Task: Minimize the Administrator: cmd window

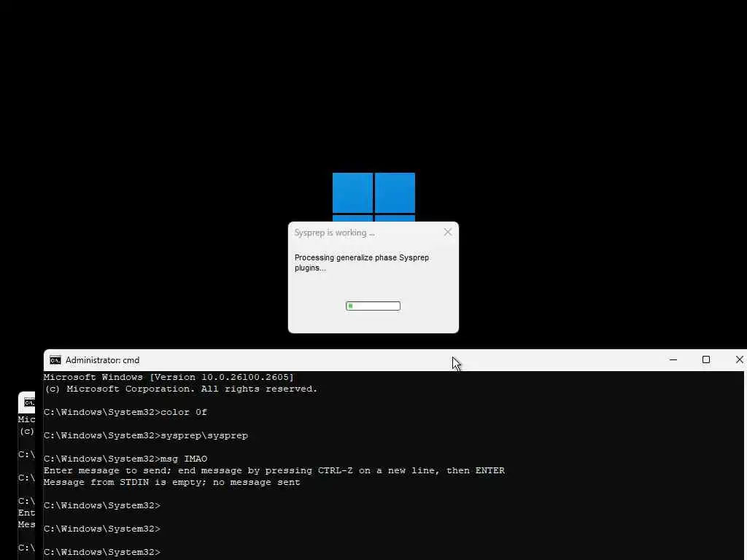Action: [673, 360]
